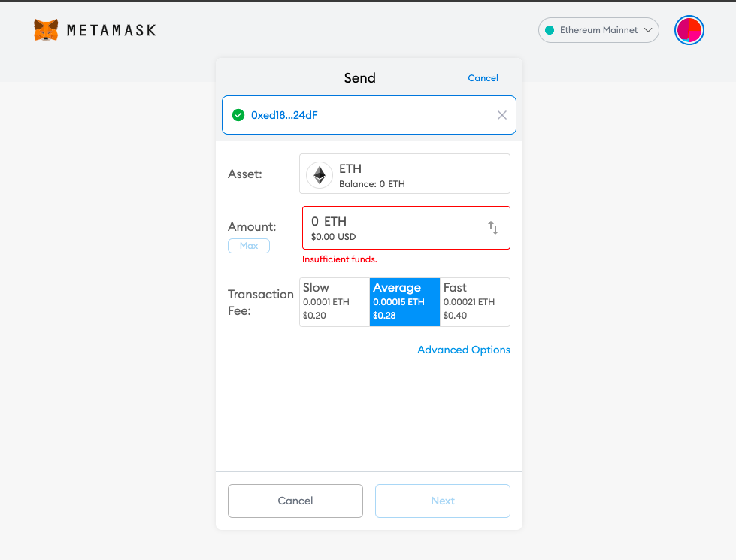Click the Ethereum diamond asset icon
The image size is (736, 560).
(x=320, y=175)
